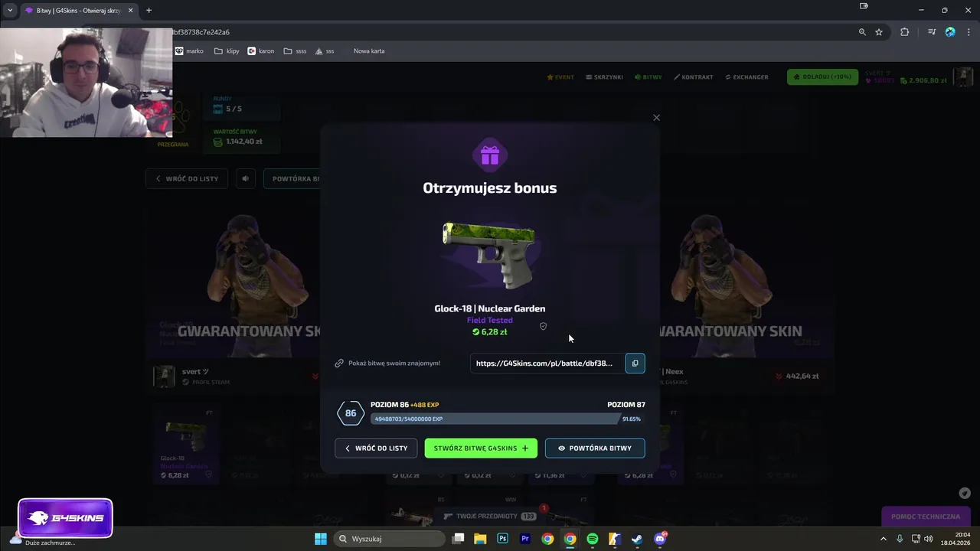Open the Chrome profile avatar

(x=950, y=32)
